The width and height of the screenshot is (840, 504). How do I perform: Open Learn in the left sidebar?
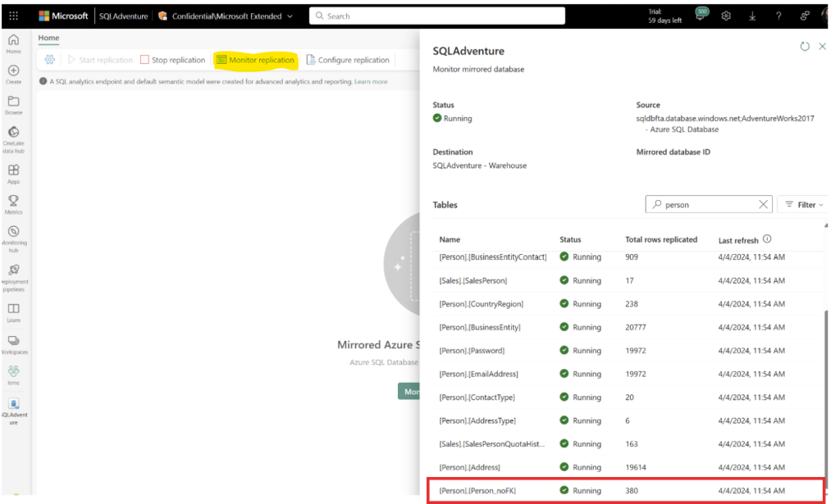13,313
